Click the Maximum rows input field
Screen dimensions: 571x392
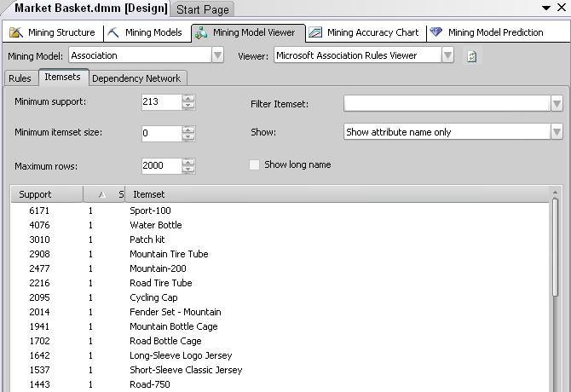(x=162, y=165)
